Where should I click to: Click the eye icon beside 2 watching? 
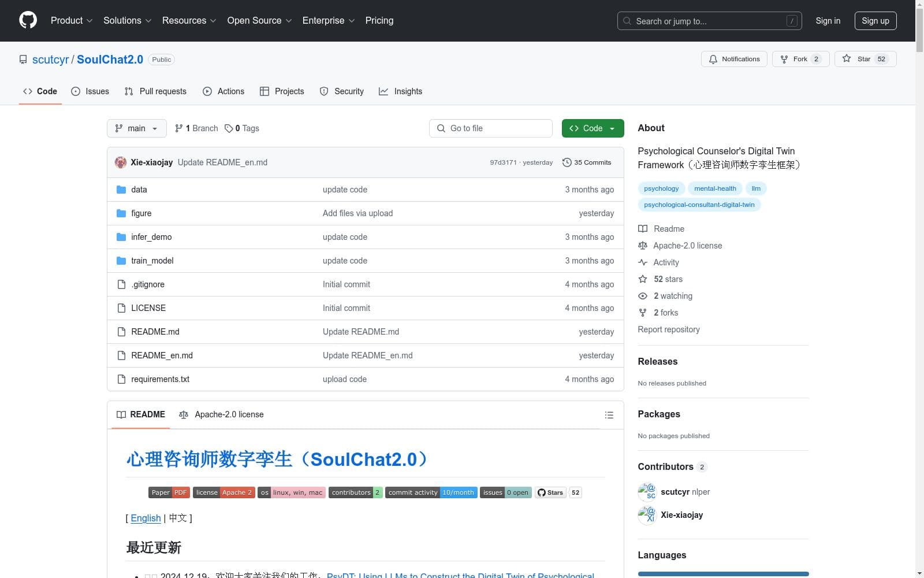tap(643, 296)
